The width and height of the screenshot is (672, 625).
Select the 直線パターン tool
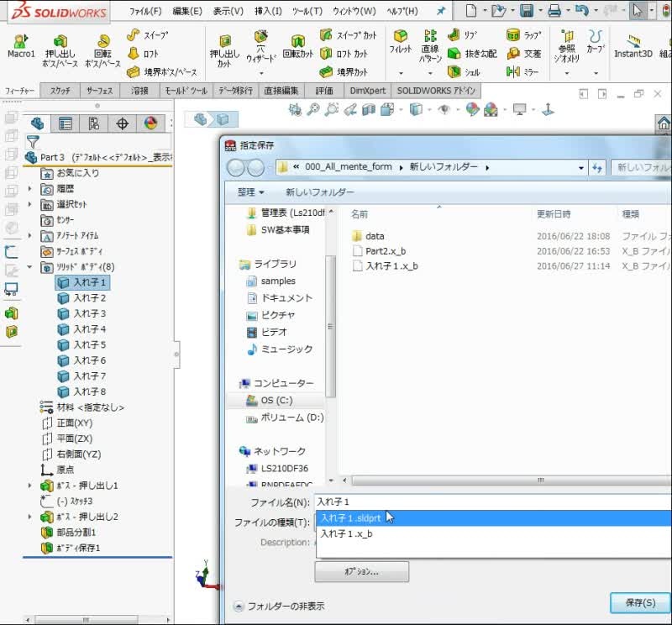point(430,46)
